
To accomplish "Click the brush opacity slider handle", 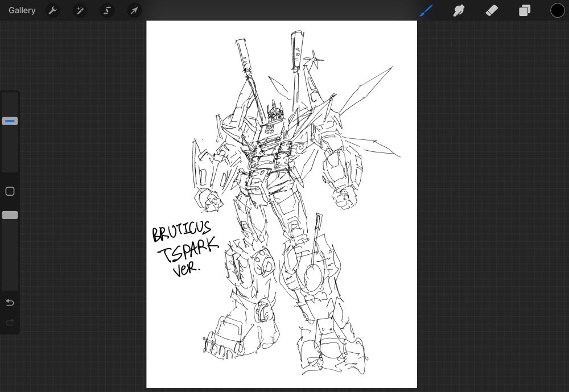I will [10, 215].
